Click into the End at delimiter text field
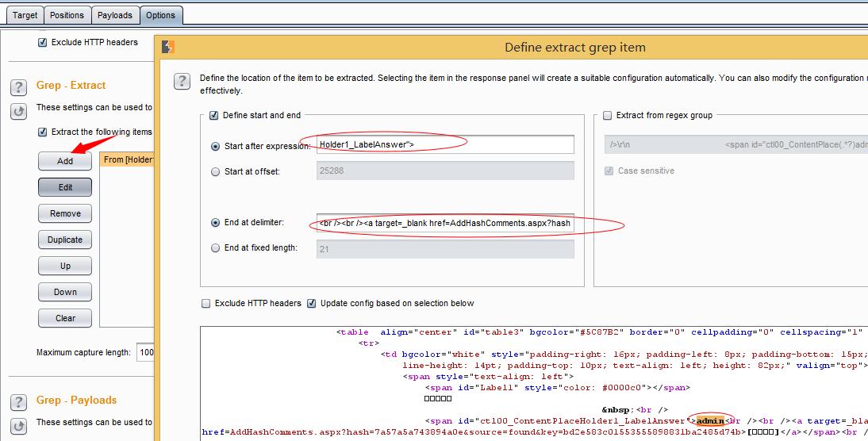Screen dimensions: 868x441 pyautogui.click(x=444, y=223)
